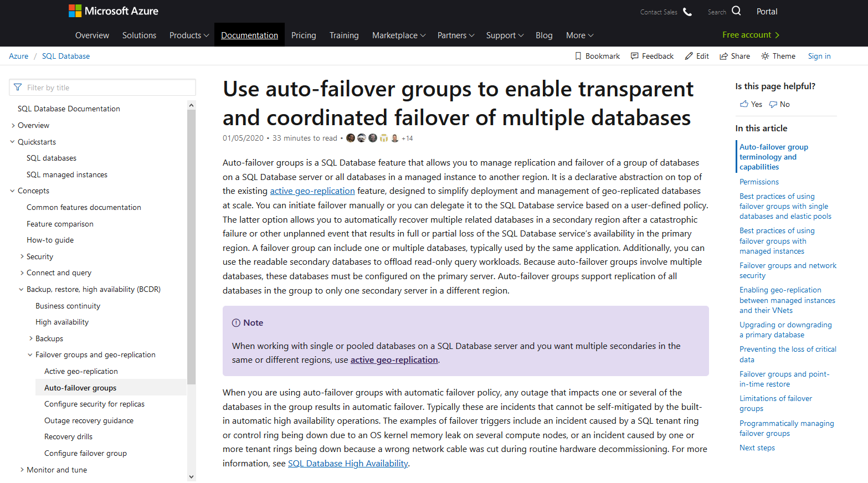Select Configure failover group item
This screenshot has width=868, height=483.
(85, 453)
